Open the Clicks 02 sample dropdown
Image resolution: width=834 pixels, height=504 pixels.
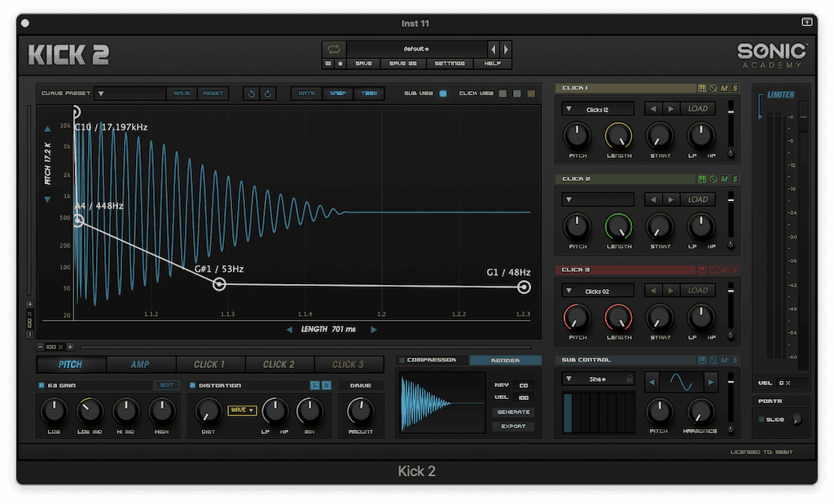[x=599, y=291]
